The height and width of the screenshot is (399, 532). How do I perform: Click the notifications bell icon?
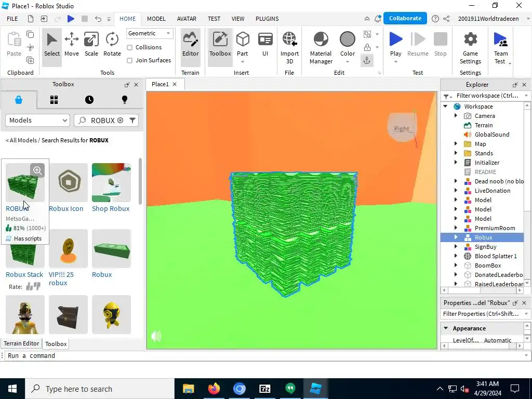378,19
